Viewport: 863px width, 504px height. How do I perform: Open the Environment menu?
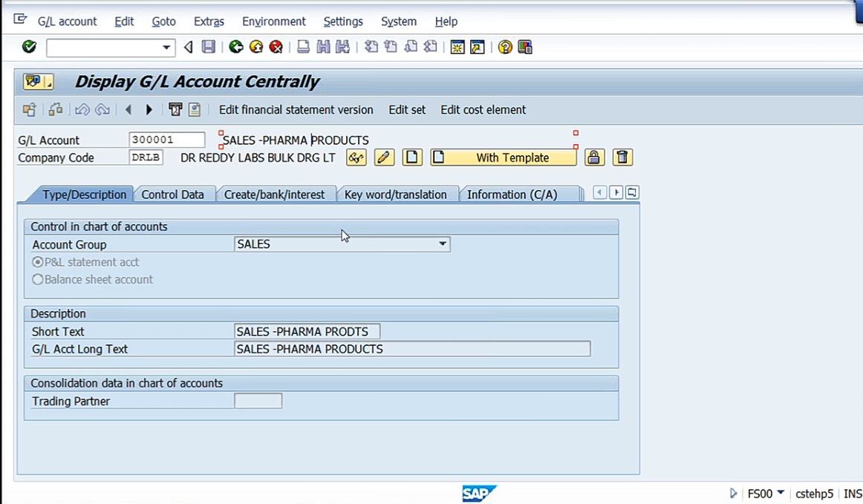pos(273,22)
